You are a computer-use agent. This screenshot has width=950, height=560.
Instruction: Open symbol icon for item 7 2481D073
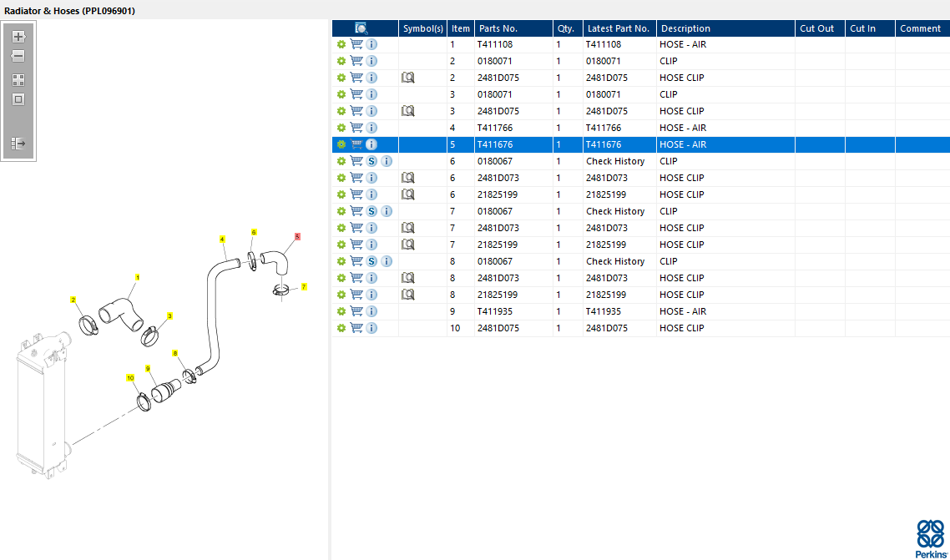point(407,228)
